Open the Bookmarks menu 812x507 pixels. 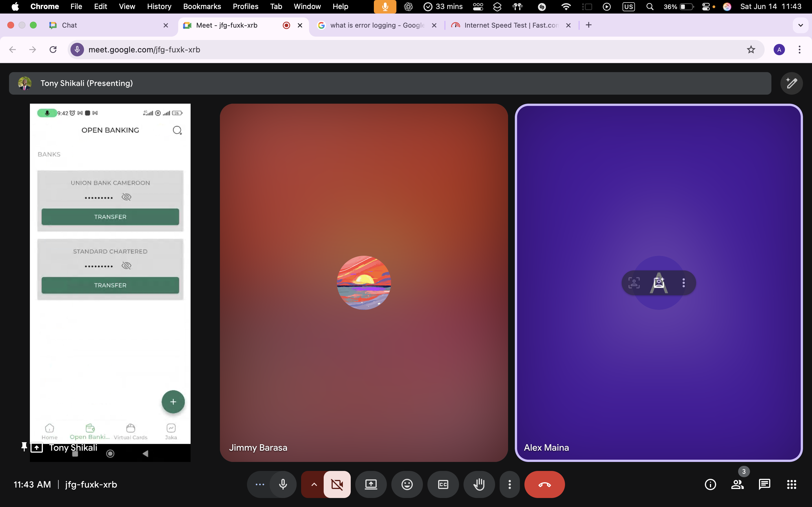point(202,6)
